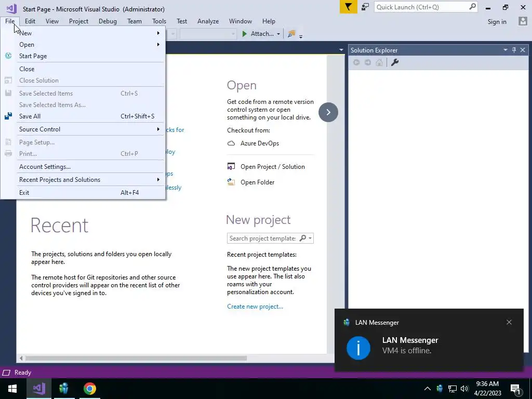532x399 pixels.
Task: Click the Find in Files toolbar icon
Action: point(291,34)
